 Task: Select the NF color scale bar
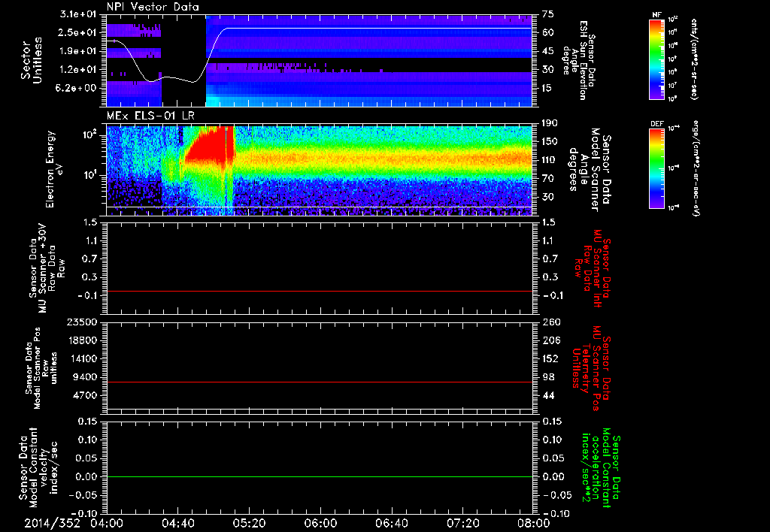coord(657,59)
